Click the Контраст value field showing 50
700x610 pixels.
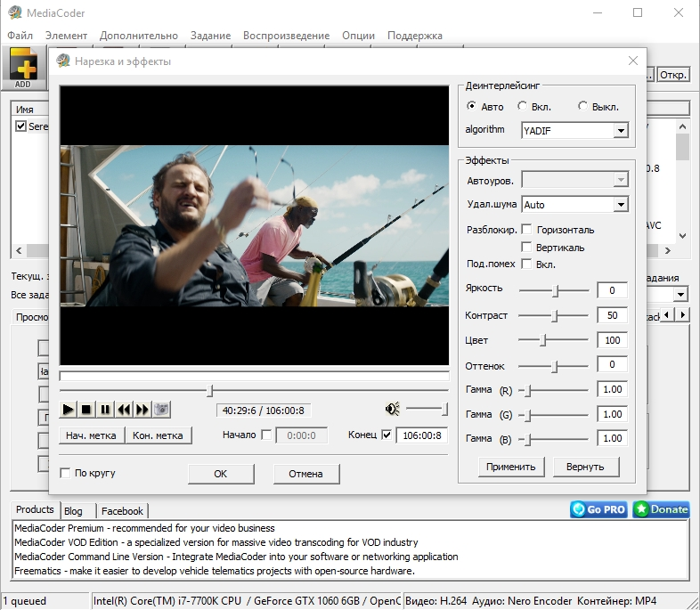612,315
